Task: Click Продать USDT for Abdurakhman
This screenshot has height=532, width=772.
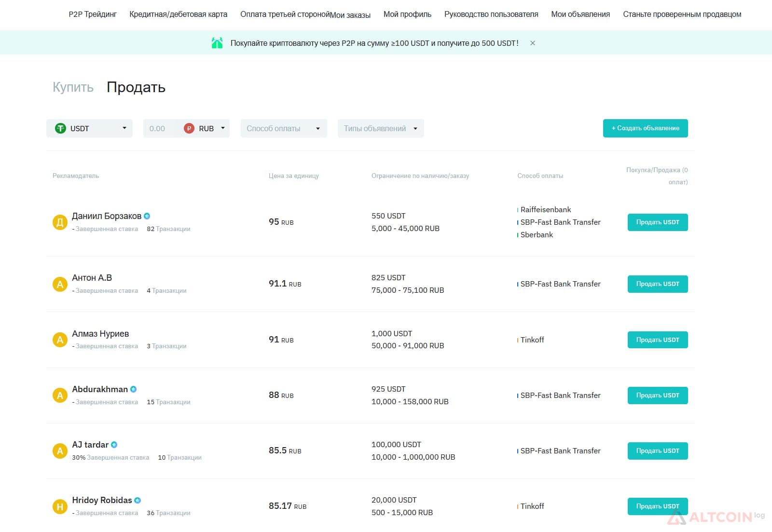Action: (x=658, y=396)
